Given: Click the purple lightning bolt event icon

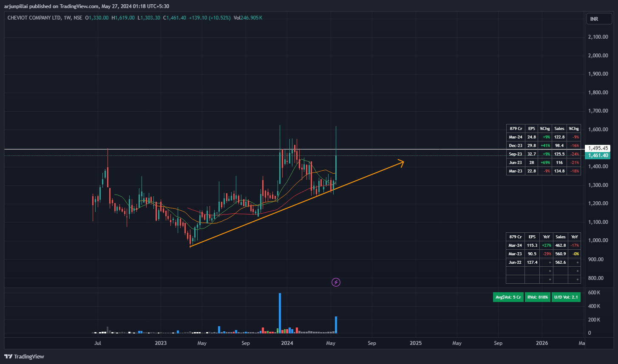Looking at the screenshot, I should pyautogui.click(x=336, y=282).
